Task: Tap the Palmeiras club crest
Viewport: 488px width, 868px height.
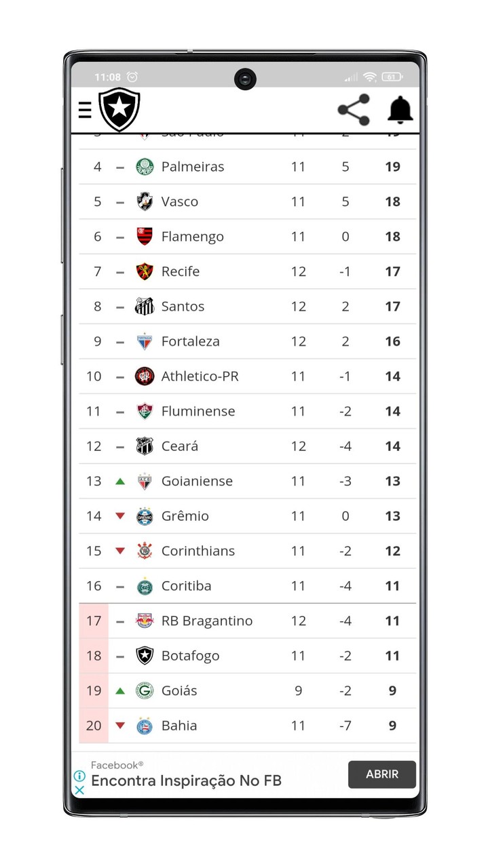Action: 145,167
